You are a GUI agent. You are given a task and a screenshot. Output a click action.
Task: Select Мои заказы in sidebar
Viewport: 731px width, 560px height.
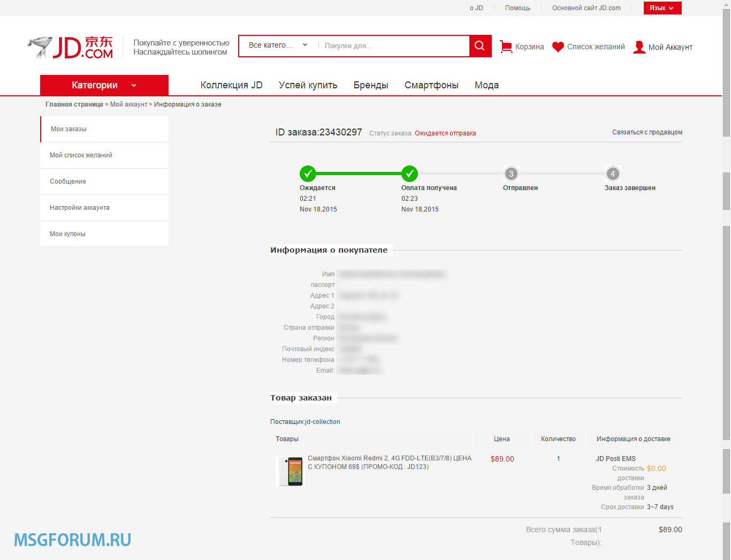click(104, 129)
